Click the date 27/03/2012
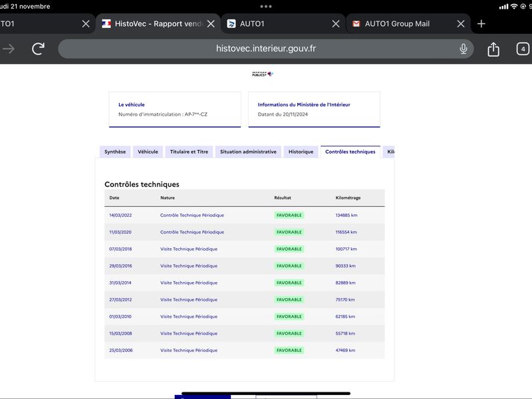The image size is (532, 399). click(120, 300)
